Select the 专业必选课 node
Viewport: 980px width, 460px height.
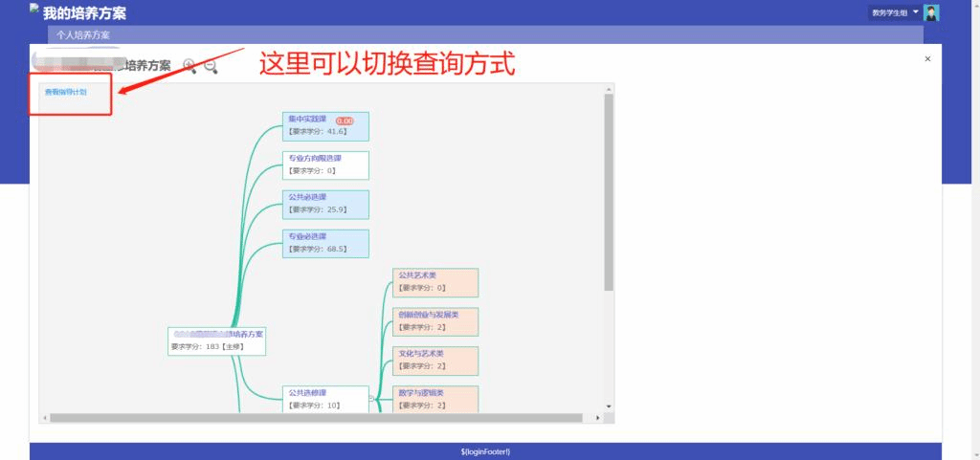point(325,244)
